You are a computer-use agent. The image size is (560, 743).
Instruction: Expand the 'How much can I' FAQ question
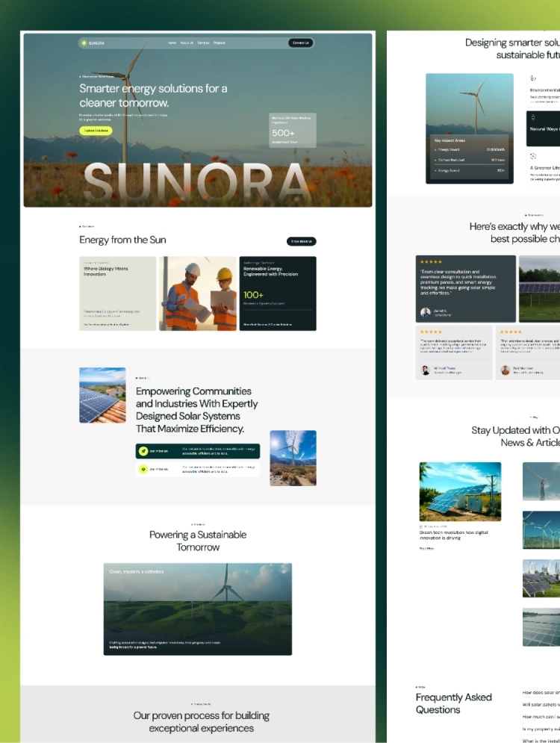pyautogui.click(x=541, y=716)
